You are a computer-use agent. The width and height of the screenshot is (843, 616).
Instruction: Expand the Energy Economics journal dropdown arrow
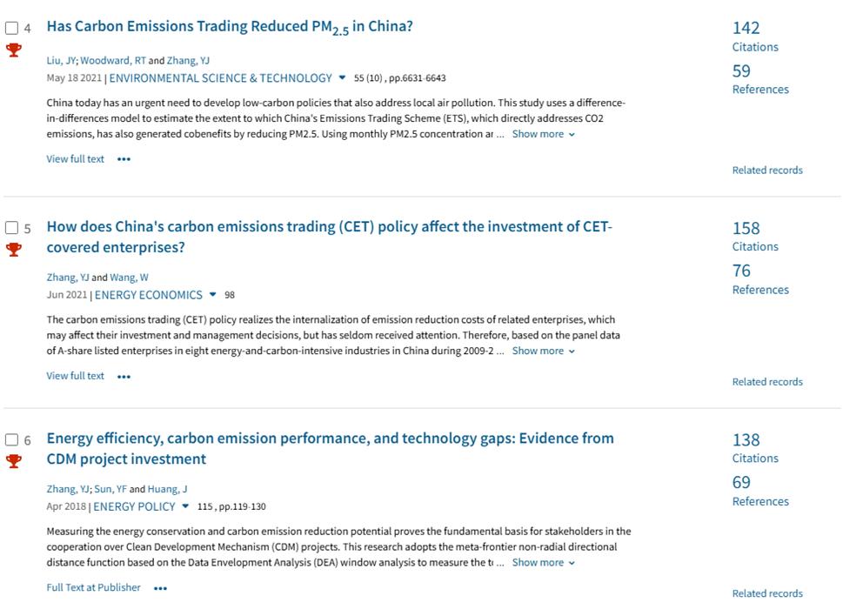tap(213, 295)
